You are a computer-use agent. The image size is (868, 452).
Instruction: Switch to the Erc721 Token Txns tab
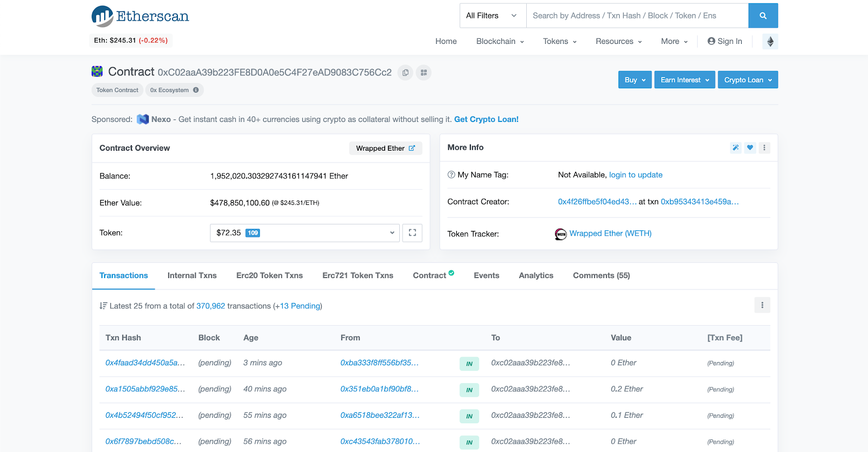click(x=358, y=275)
